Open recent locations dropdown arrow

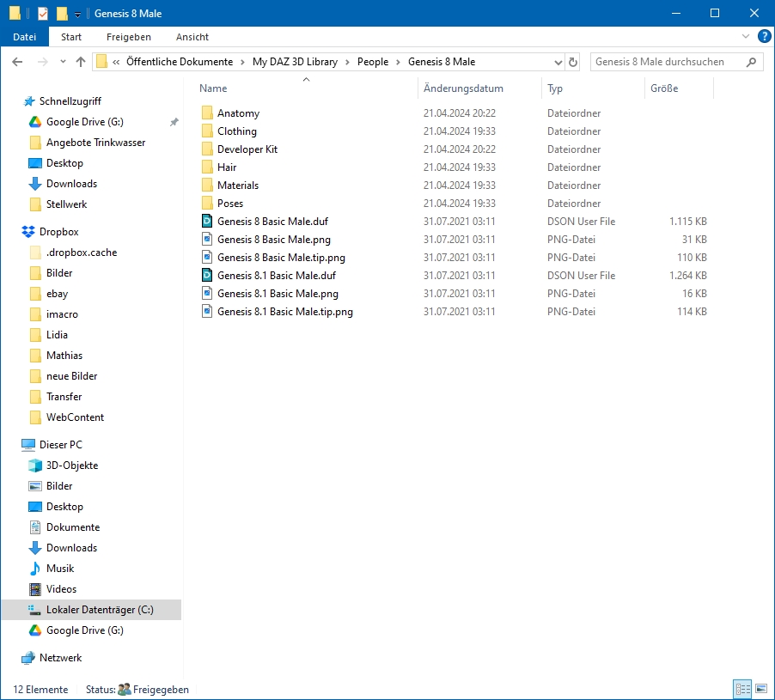(x=63, y=62)
